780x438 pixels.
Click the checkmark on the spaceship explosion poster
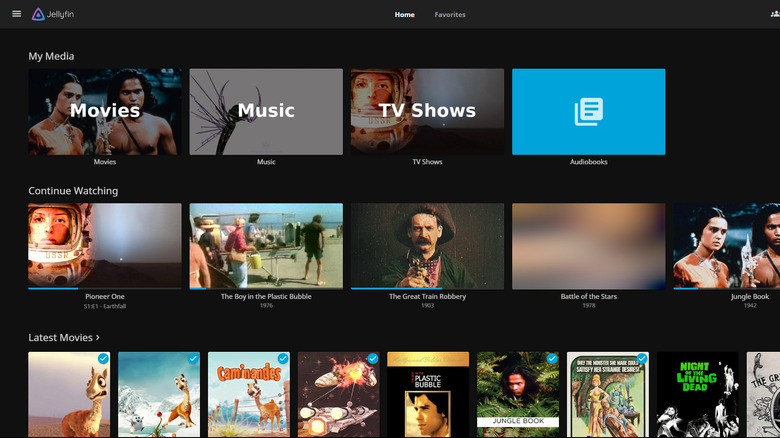click(372, 358)
